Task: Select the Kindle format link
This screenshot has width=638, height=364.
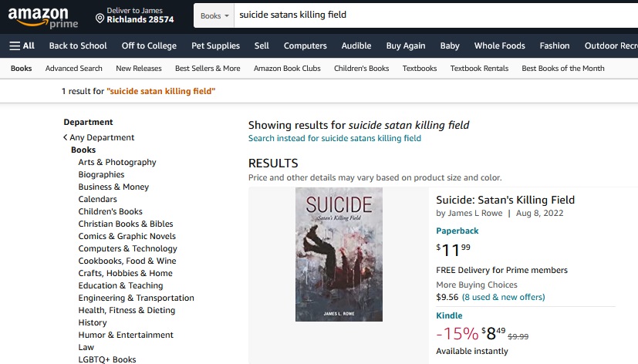Action: pos(449,315)
